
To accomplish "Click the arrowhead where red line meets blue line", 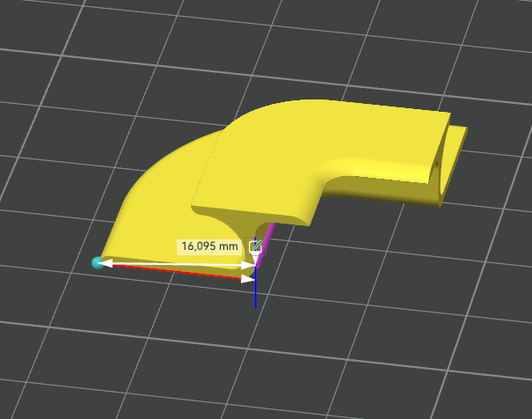I will pyautogui.click(x=247, y=279).
